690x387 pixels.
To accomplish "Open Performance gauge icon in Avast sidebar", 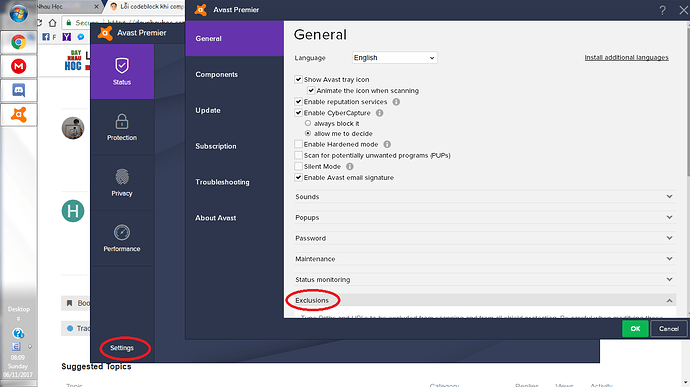I will pyautogui.click(x=122, y=232).
